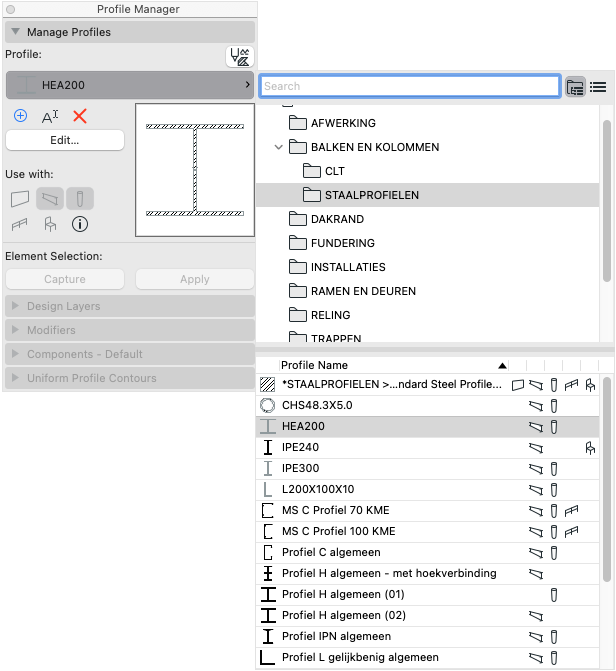The width and height of the screenshot is (616, 671).
Task: Select the DAKRAND folder
Action: (427, 219)
